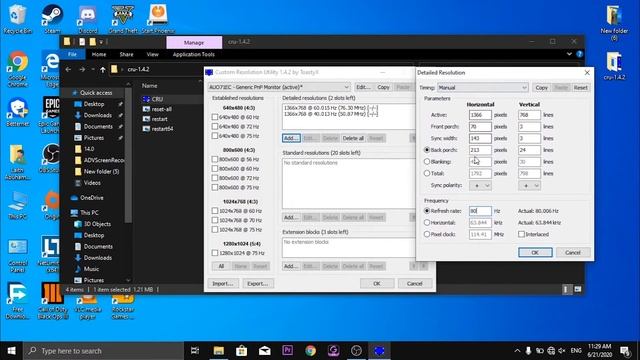Select Quick access in navigation pane
640x360 pixels.
tap(96, 93)
